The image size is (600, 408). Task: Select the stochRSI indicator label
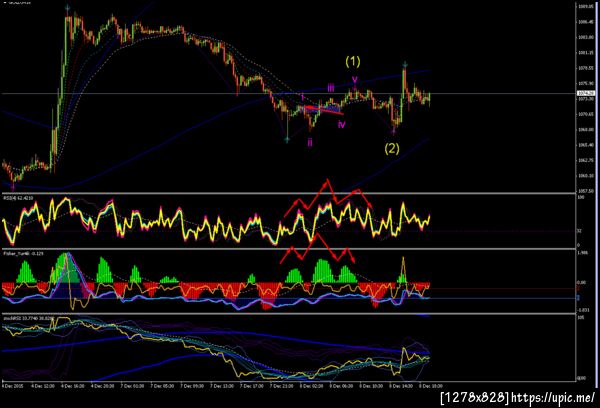(28, 318)
